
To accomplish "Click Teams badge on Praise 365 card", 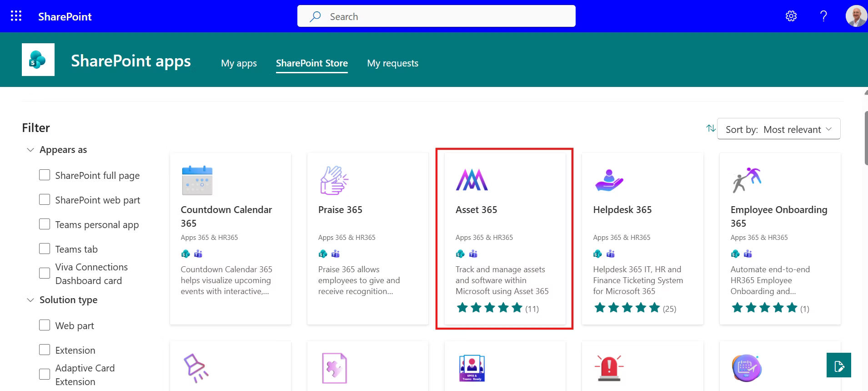I will tap(336, 254).
